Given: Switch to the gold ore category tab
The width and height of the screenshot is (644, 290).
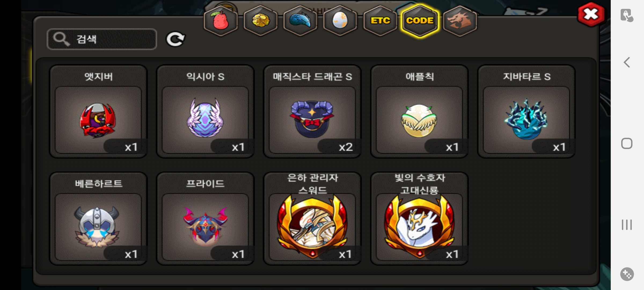Looking at the screenshot, I should [x=261, y=20].
